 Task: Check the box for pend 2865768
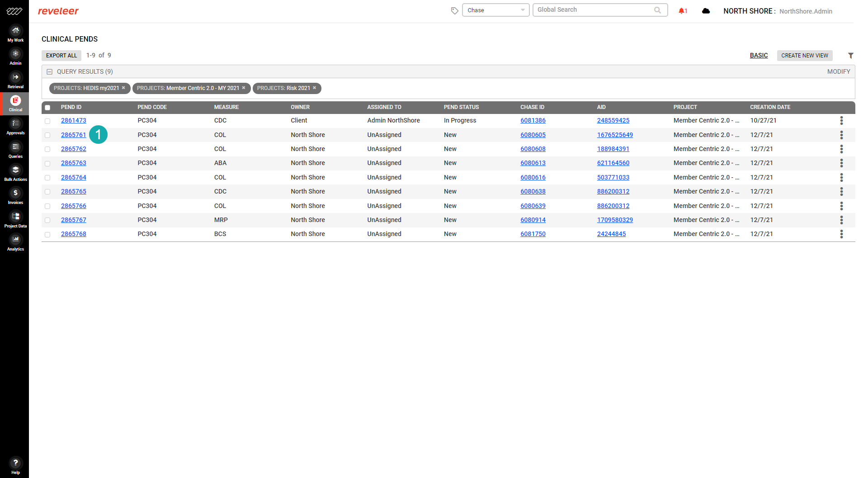point(47,234)
